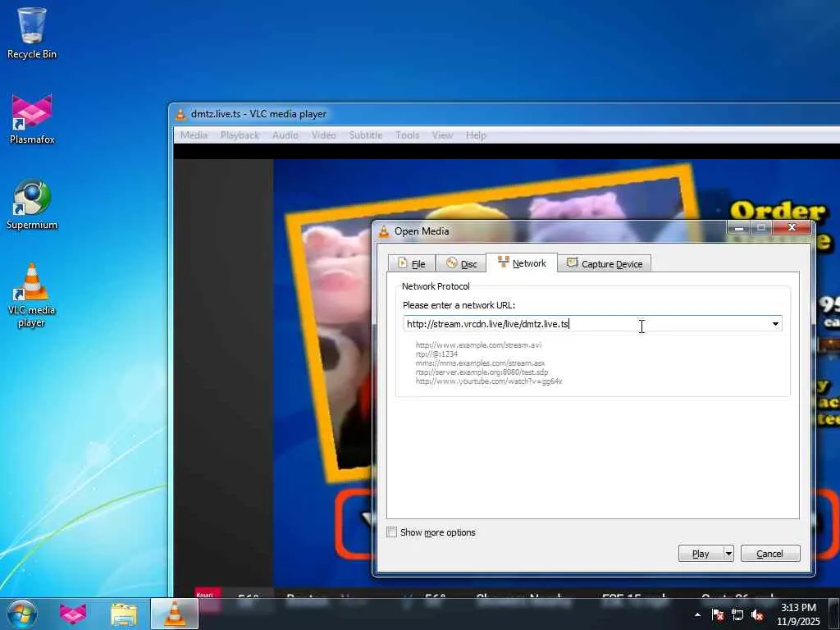This screenshot has width=840, height=630.
Task: Close the Open Media dialog
Action: pos(792,228)
